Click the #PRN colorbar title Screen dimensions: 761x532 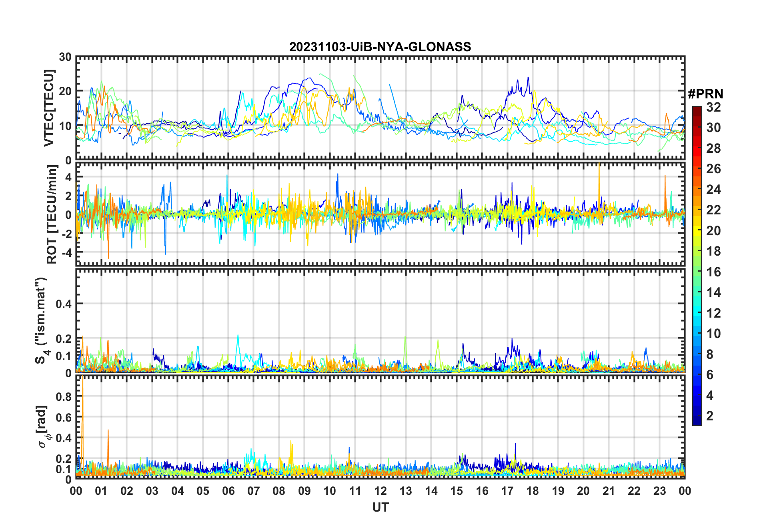[x=705, y=94]
